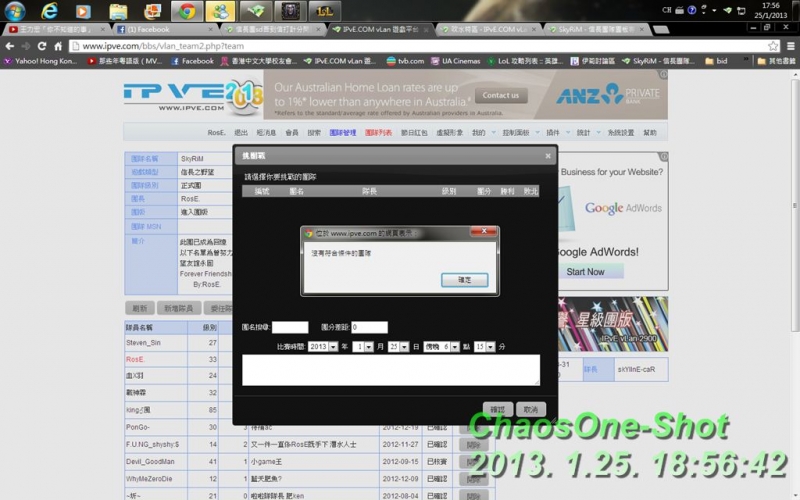The width and height of the screenshot is (800, 500).
Task: Open the year dropdown showing 2013
Action: (x=323, y=347)
